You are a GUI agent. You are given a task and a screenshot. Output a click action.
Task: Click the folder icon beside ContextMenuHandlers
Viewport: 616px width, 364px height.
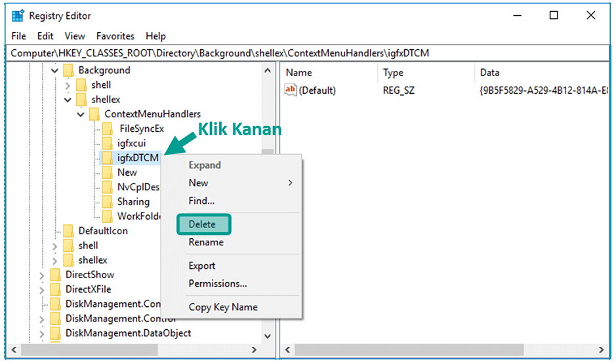[94, 114]
